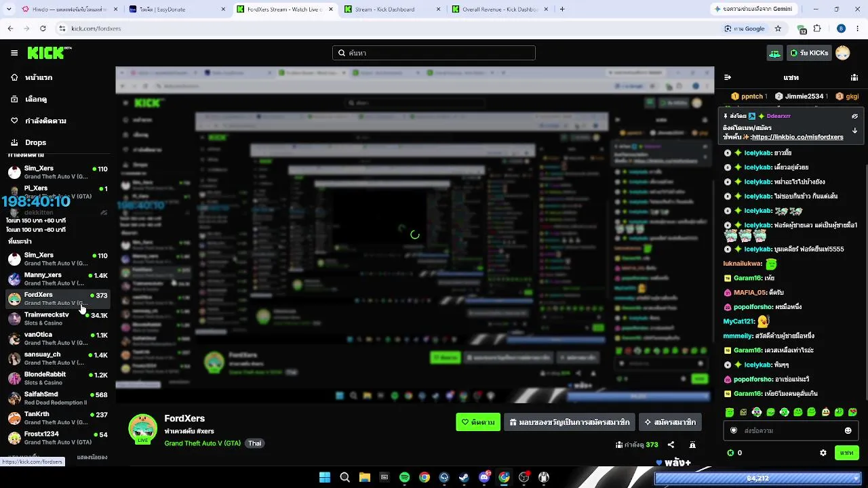Image resolution: width=868 pixels, height=488 pixels.
Task: Open the Google Lens button in the address bar
Action: tap(745, 28)
